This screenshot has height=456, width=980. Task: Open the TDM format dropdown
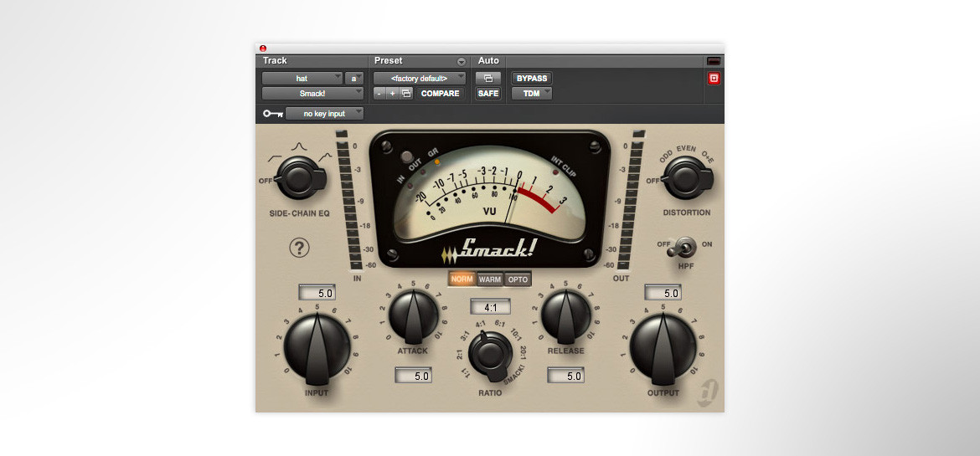click(x=532, y=93)
